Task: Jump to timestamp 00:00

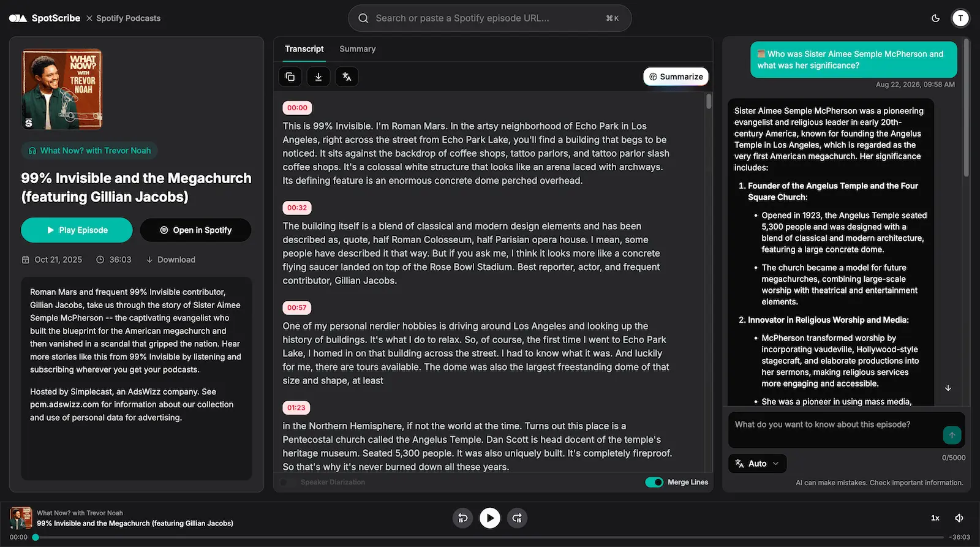Action: 297,108
